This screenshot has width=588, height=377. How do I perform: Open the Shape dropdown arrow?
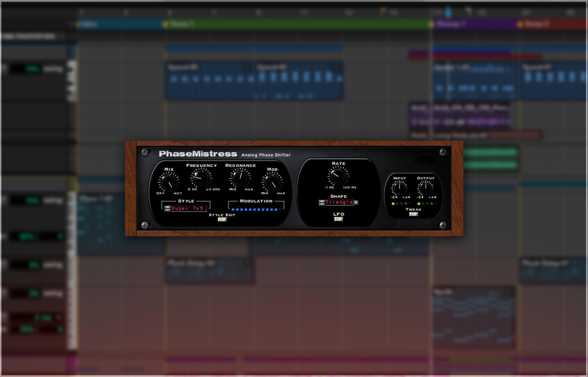[x=356, y=202]
